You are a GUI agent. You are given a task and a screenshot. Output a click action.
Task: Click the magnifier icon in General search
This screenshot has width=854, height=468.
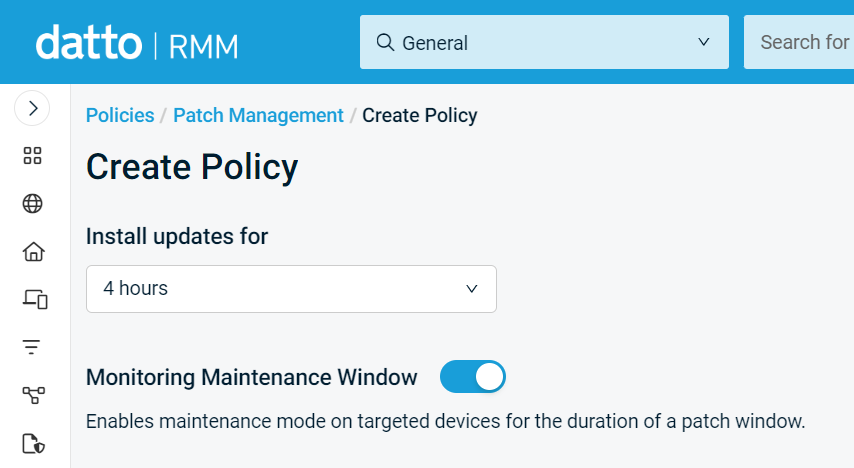tap(385, 42)
